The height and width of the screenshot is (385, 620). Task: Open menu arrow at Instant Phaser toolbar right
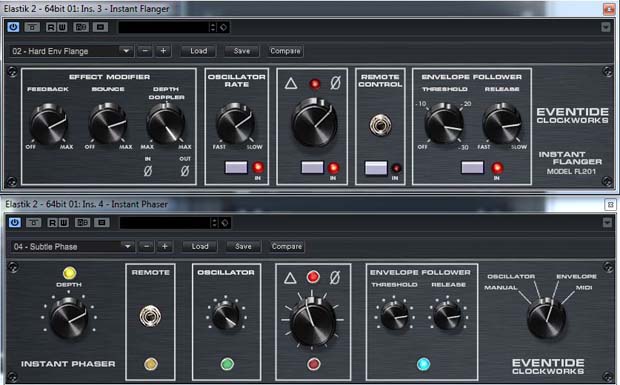(x=607, y=223)
